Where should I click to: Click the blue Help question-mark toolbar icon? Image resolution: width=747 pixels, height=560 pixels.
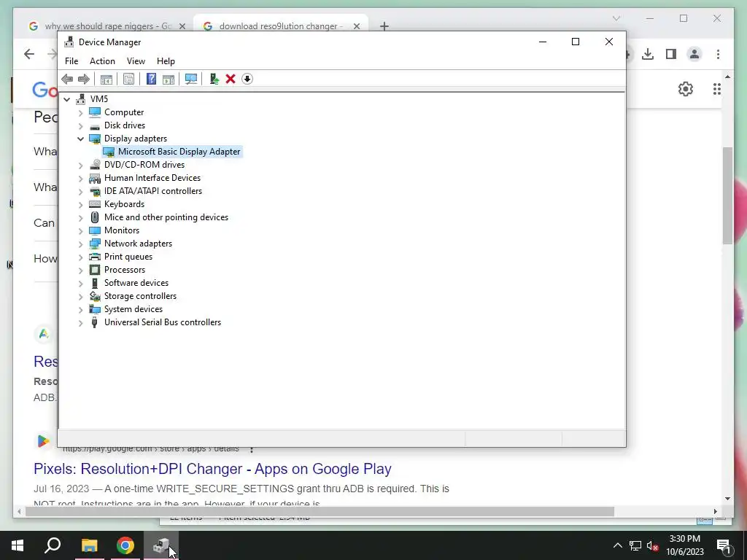pyautogui.click(x=151, y=79)
